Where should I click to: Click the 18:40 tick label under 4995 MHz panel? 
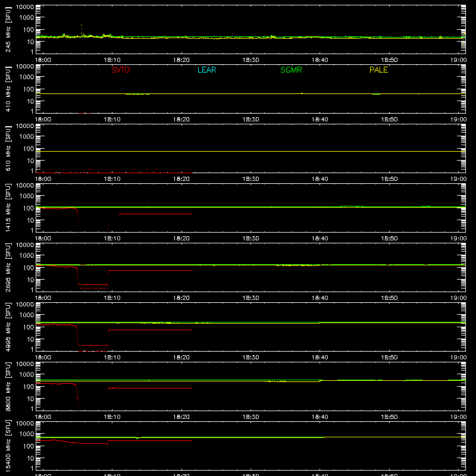320,358
